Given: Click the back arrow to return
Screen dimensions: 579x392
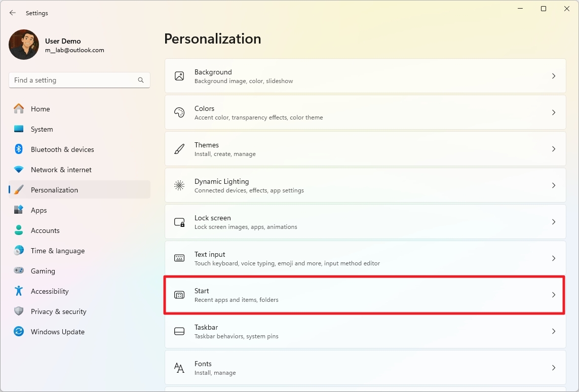Looking at the screenshot, I should click(12, 13).
